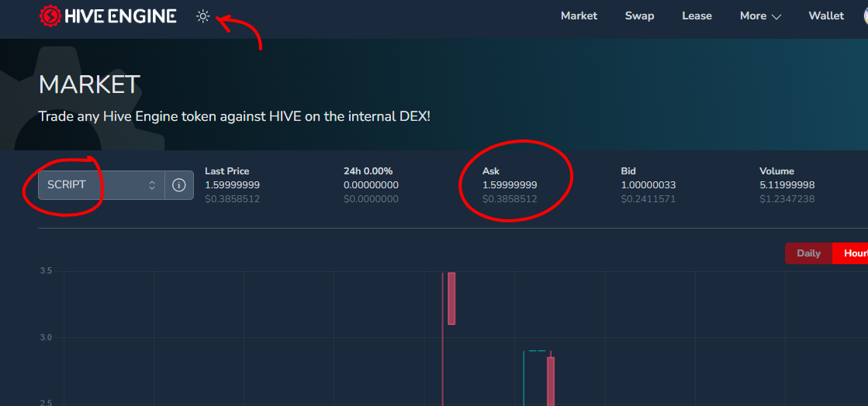868x406 pixels.
Task: Expand the More dropdown menu
Action: 761,16
